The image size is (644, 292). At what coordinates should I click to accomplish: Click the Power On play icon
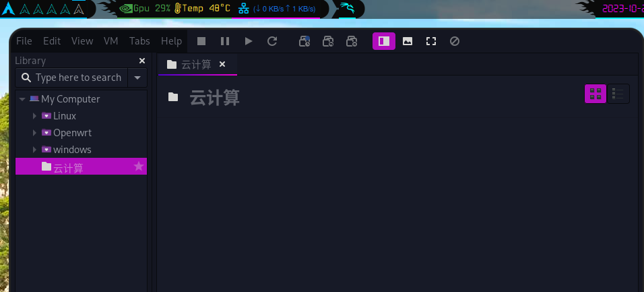point(249,41)
